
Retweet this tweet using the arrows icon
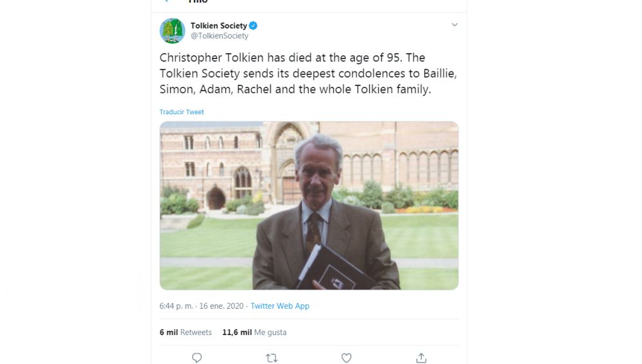(x=272, y=358)
